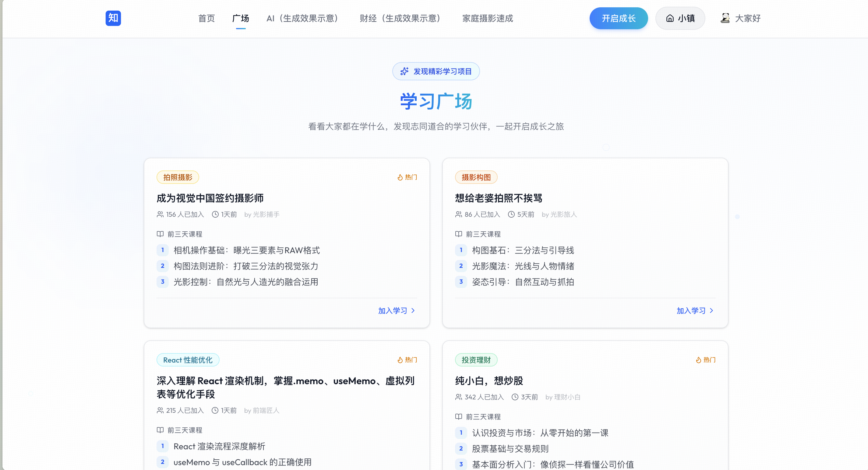Screen dimensions: 868x470
Task: Click number 1 badge beside 相机操作基础
Action: (162, 250)
